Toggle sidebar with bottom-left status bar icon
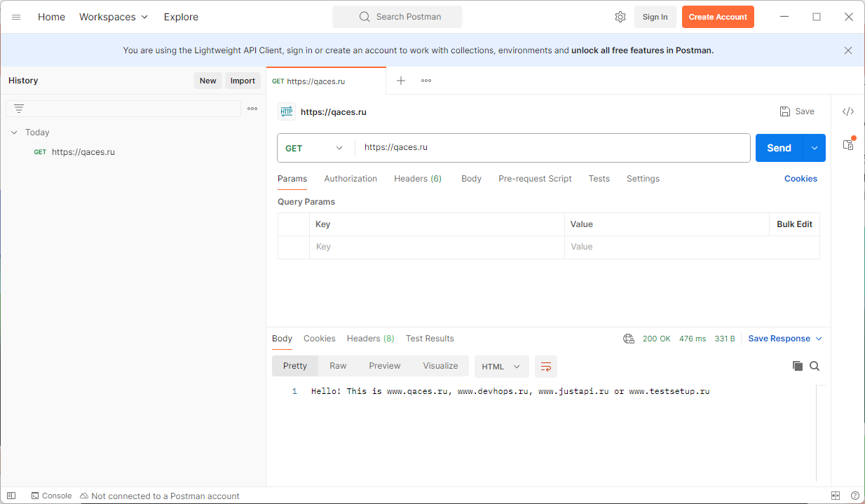 pyautogui.click(x=11, y=496)
